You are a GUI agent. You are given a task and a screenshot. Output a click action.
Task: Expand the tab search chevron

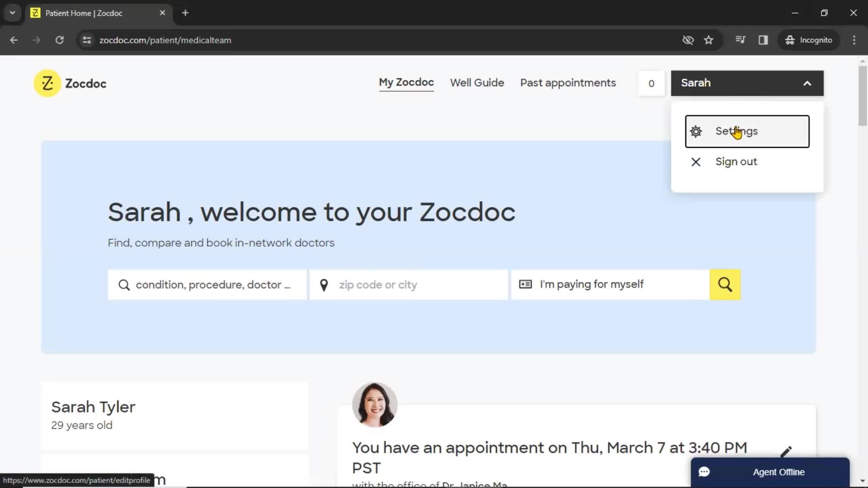click(13, 13)
